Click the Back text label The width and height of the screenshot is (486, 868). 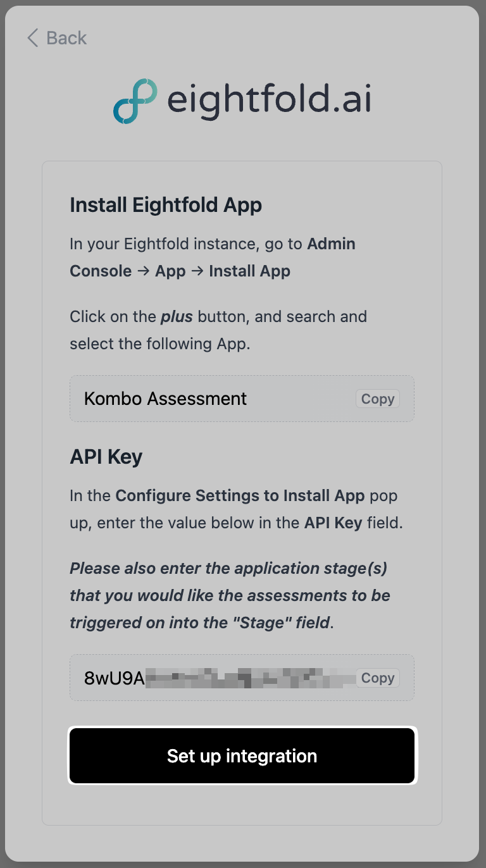(x=66, y=38)
